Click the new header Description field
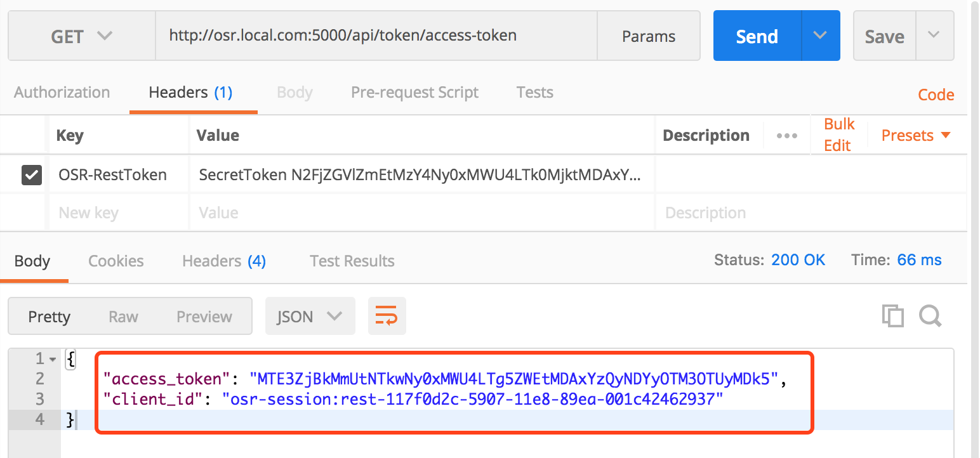 click(x=811, y=213)
